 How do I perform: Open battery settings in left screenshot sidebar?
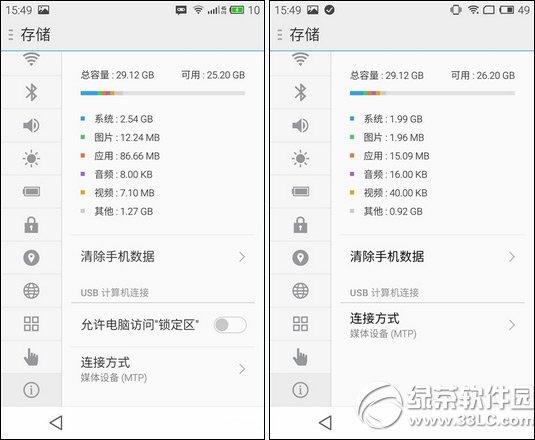click(x=31, y=191)
